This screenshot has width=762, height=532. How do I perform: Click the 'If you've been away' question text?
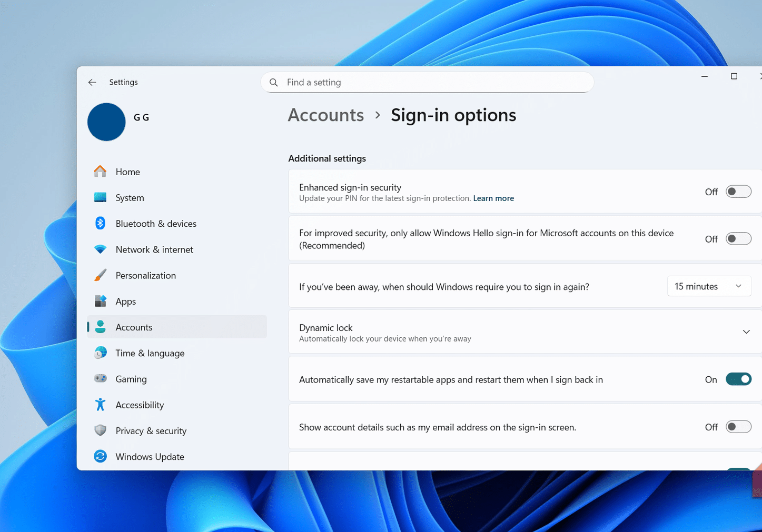click(x=444, y=287)
